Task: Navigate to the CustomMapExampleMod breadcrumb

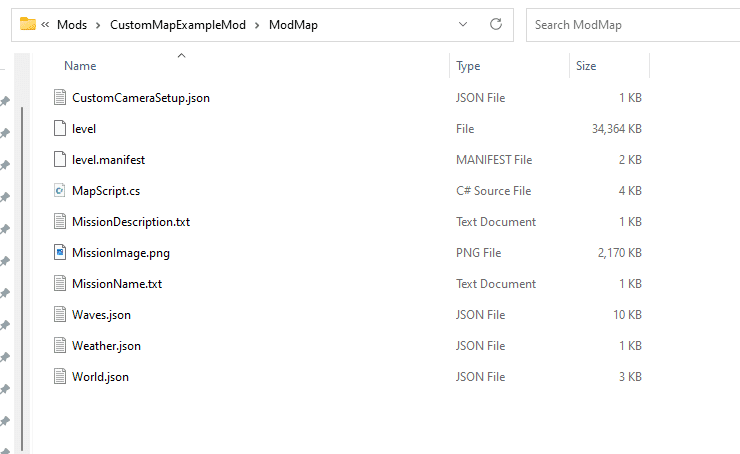Action: [x=178, y=25]
